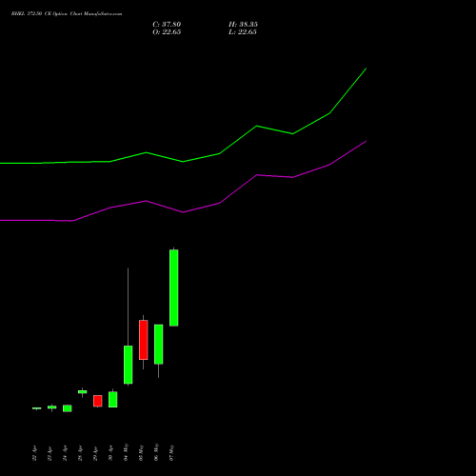Click the purple indicator line's right end

point(366,141)
